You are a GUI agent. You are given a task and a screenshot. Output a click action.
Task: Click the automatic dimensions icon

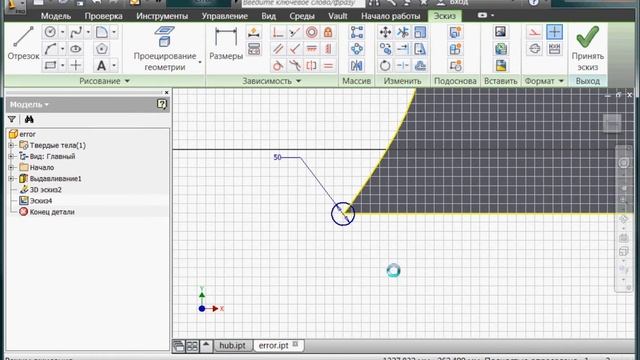[254, 32]
